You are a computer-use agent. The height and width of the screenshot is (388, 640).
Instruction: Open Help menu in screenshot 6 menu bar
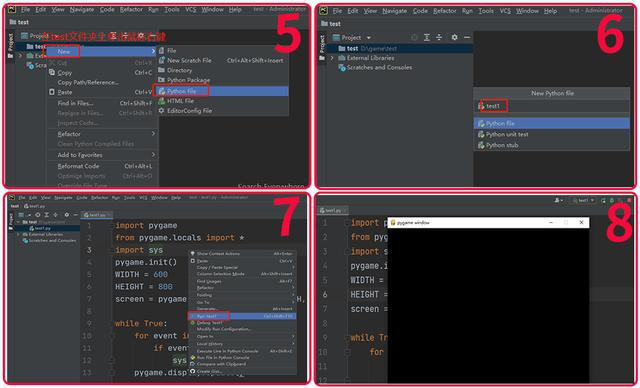coord(550,11)
